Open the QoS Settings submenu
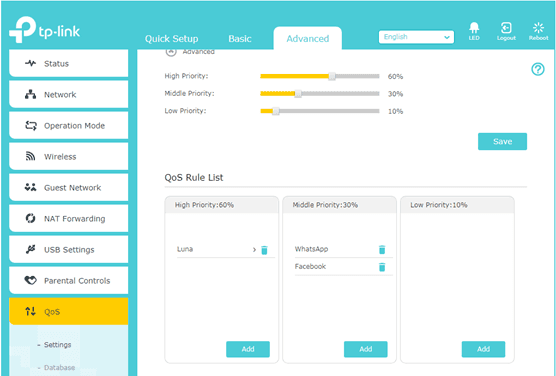This screenshot has width=556, height=376. click(57, 345)
